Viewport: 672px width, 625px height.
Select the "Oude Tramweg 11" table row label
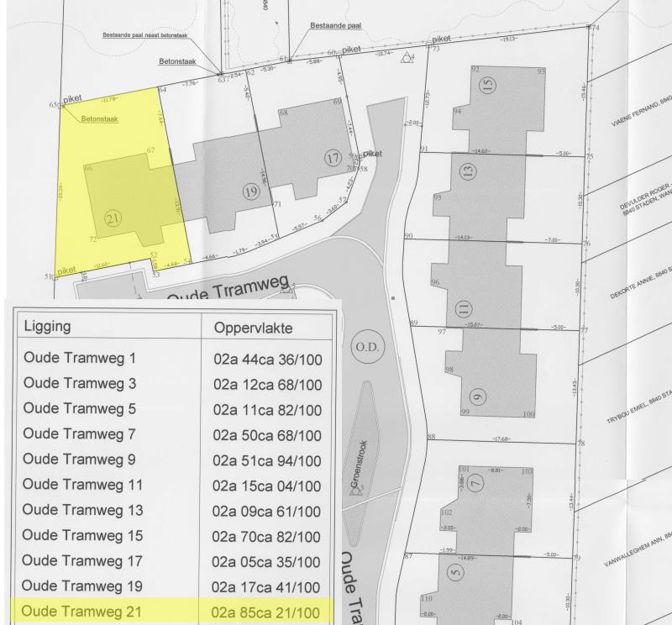82,485
